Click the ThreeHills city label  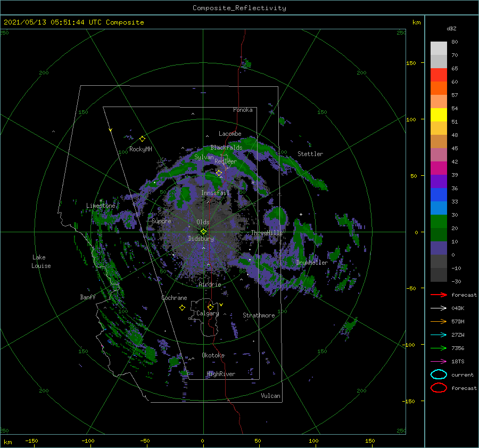[267, 233]
